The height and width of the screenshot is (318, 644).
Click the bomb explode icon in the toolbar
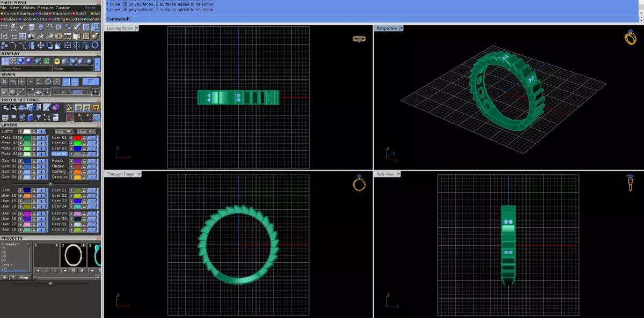click(95, 36)
